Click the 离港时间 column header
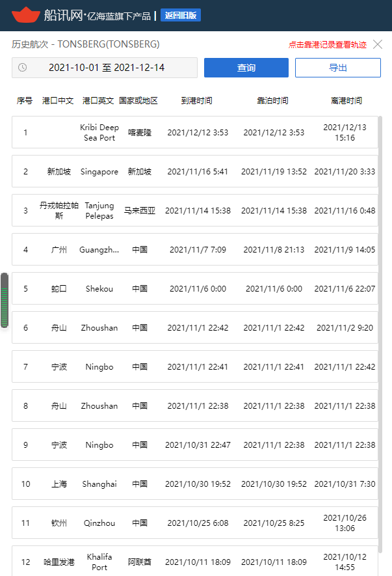Viewport: 392px width, 576px height. (346, 101)
